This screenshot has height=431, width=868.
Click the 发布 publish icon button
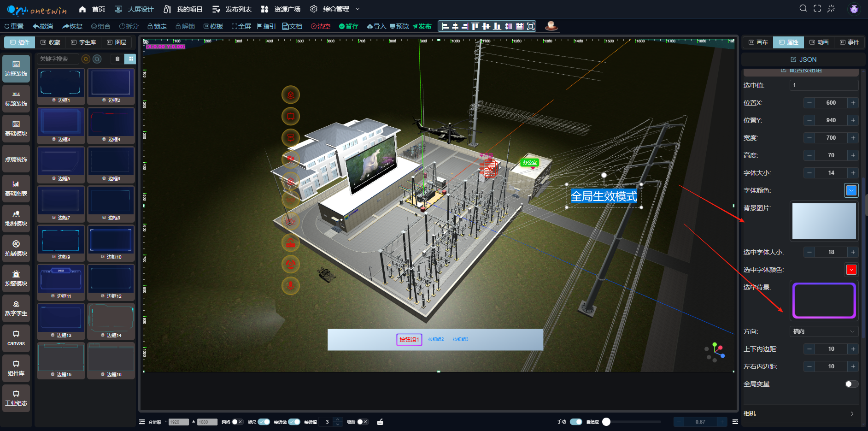click(422, 26)
